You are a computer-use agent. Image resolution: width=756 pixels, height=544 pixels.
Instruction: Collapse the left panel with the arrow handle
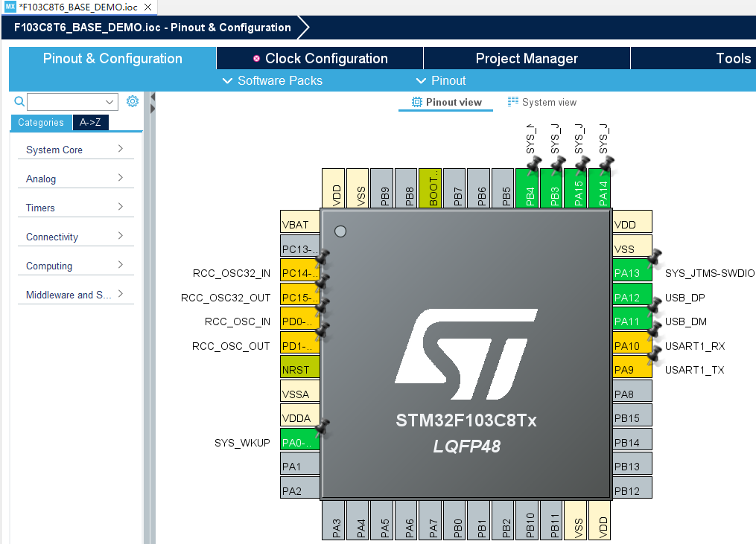coord(153,97)
